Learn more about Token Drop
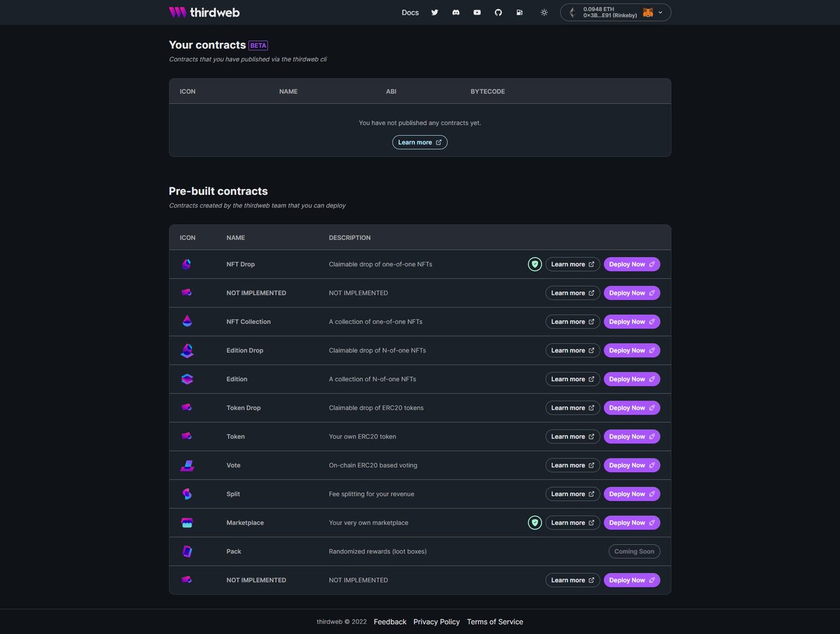This screenshot has width=840, height=634. click(x=573, y=408)
